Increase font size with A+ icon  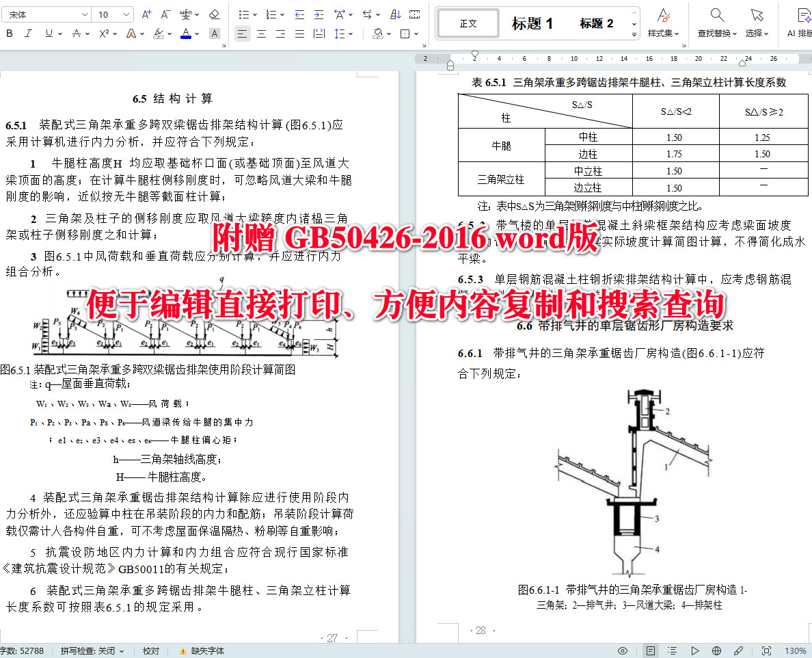[x=146, y=14]
